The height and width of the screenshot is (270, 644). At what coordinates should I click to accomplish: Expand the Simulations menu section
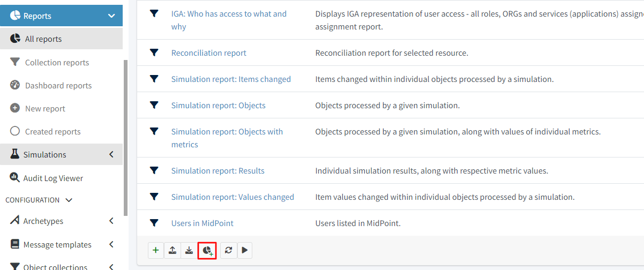111,154
